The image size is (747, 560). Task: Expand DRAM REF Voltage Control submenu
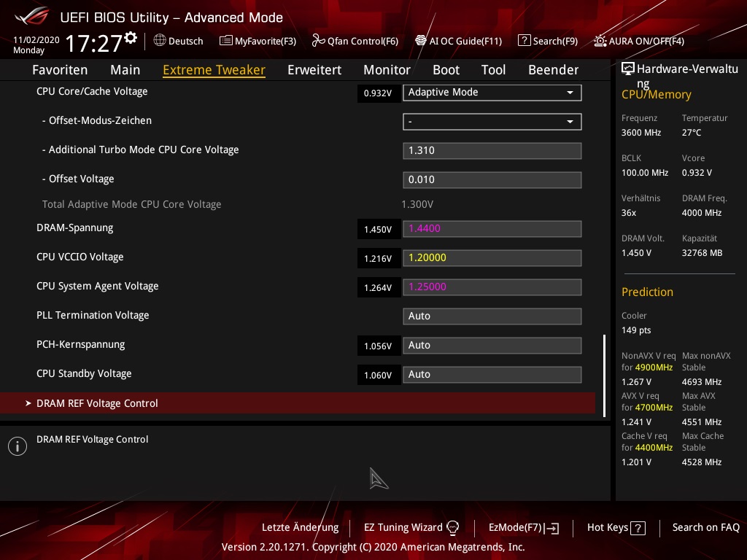click(x=298, y=403)
